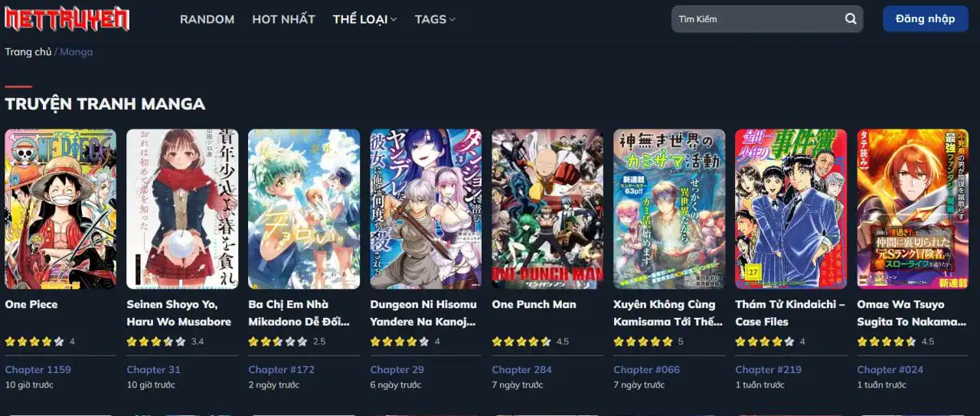Open Chapter 1159 of One Piece
This screenshot has width=980, height=416.
38,369
